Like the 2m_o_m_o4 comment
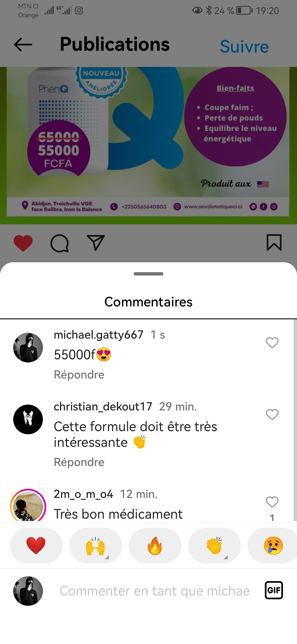The image size is (297, 644). [x=272, y=502]
